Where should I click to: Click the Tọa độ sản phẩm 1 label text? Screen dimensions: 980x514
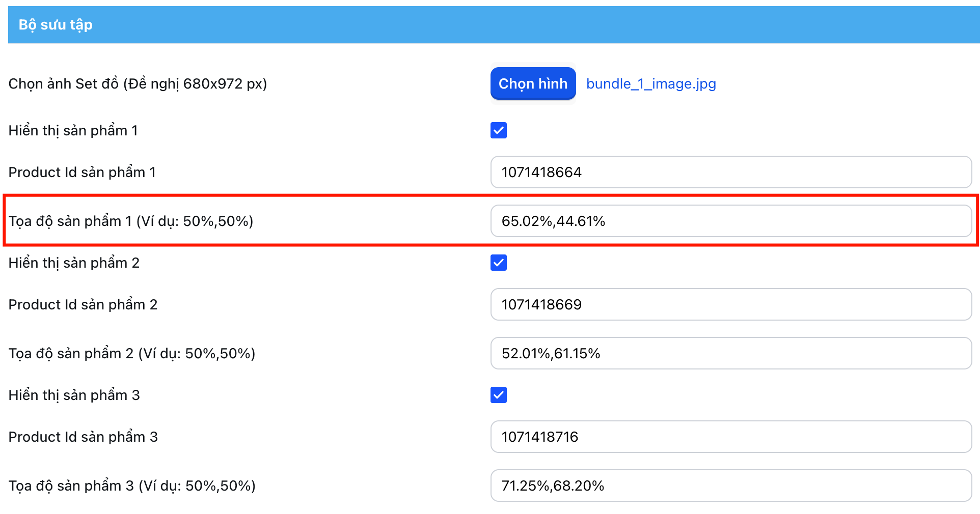point(131,221)
